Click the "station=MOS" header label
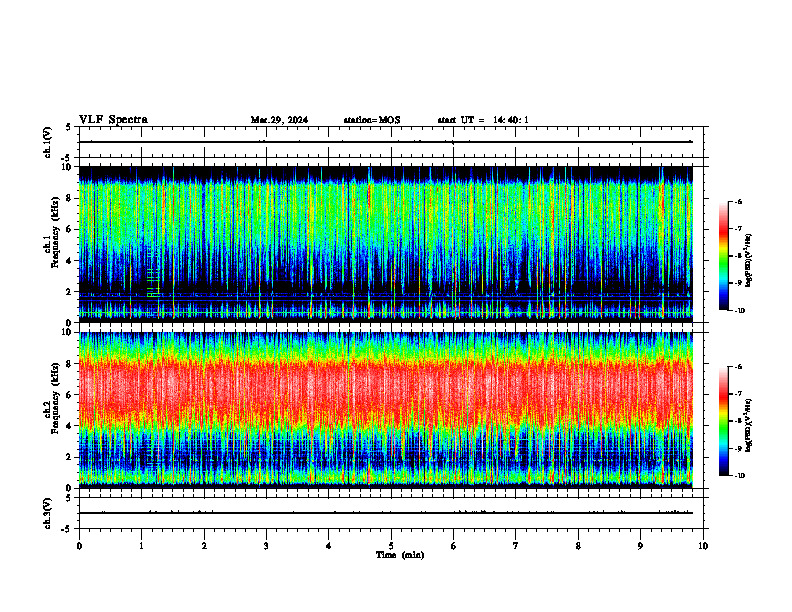This screenshot has width=792, height=612. tap(372, 120)
